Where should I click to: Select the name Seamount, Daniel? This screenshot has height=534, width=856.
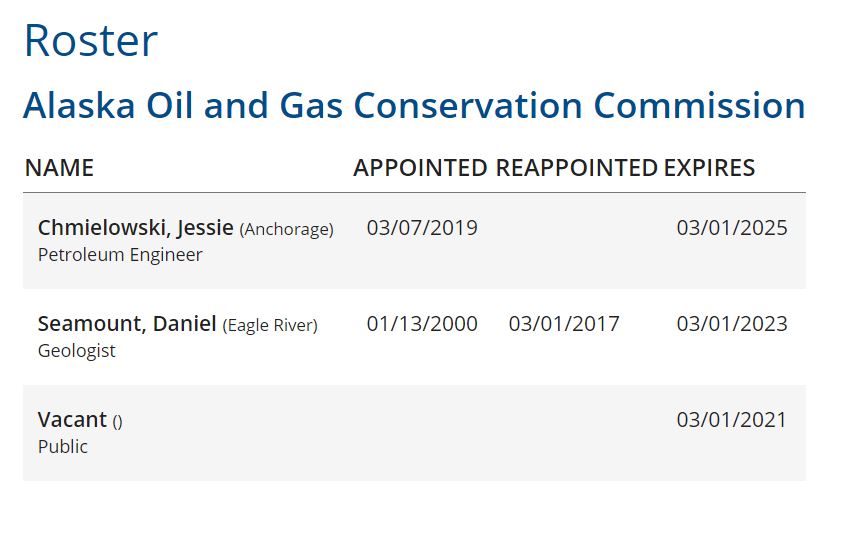pos(127,324)
